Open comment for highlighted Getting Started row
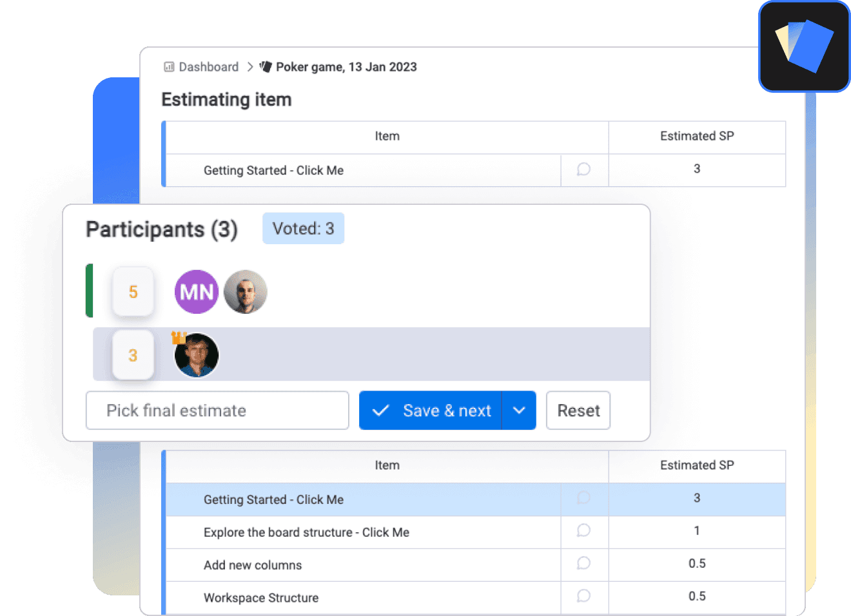This screenshot has height=616, width=851. (x=583, y=498)
